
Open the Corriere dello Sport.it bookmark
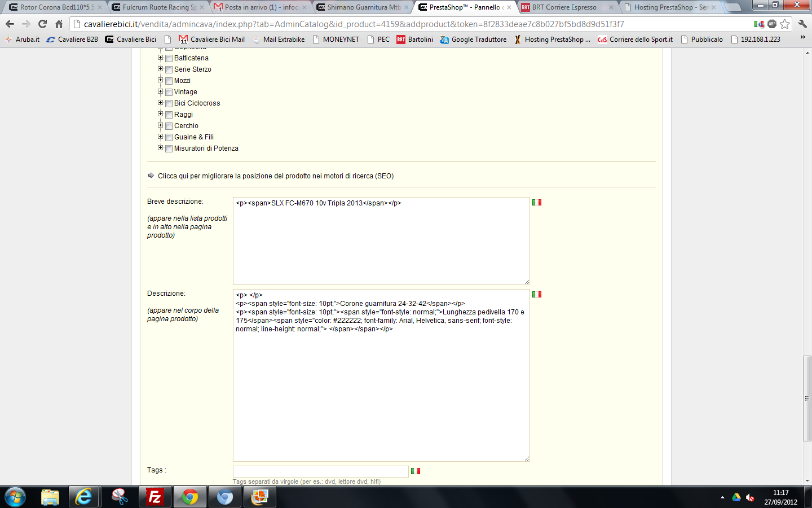pyautogui.click(x=636, y=40)
